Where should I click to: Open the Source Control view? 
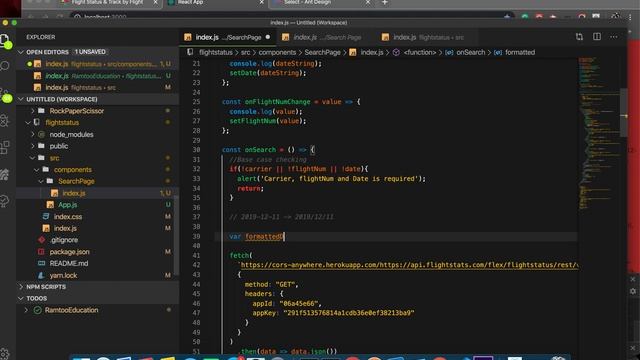click(x=5, y=94)
